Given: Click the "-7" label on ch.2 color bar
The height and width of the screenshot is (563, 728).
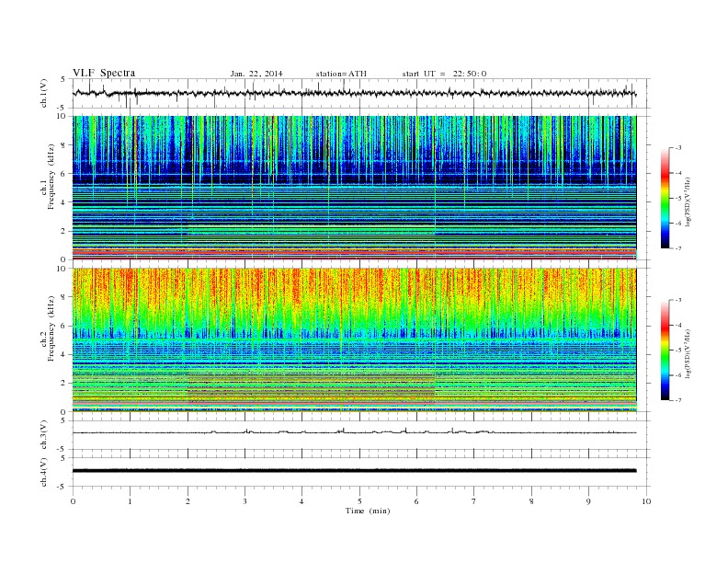Looking at the screenshot, I should pos(677,400).
